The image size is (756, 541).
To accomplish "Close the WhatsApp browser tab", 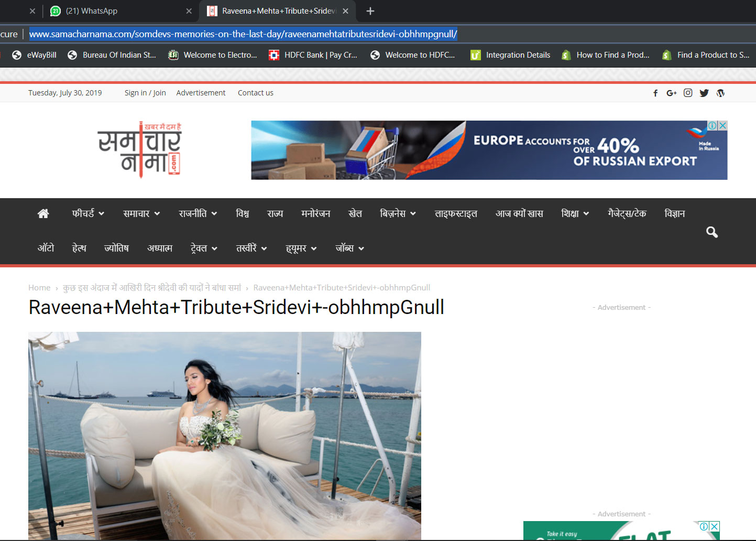I will click(189, 11).
